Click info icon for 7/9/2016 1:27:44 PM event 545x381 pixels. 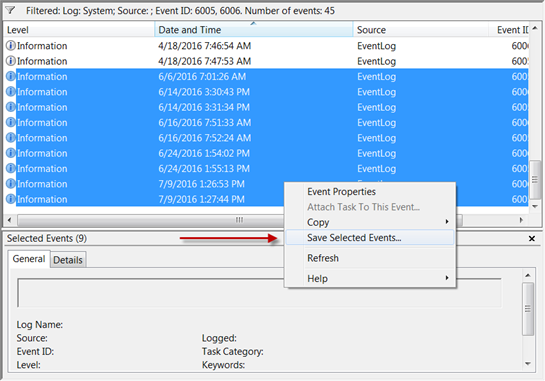[11, 199]
